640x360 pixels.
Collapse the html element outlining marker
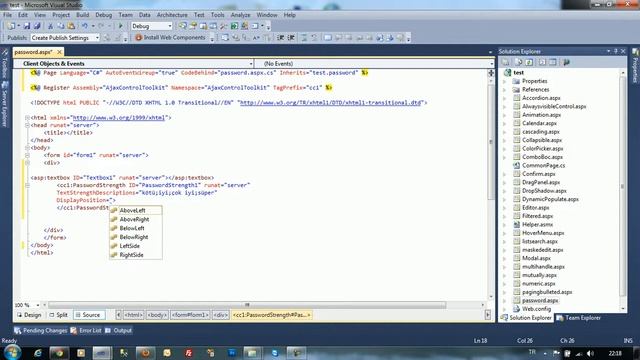[x=27, y=118]
